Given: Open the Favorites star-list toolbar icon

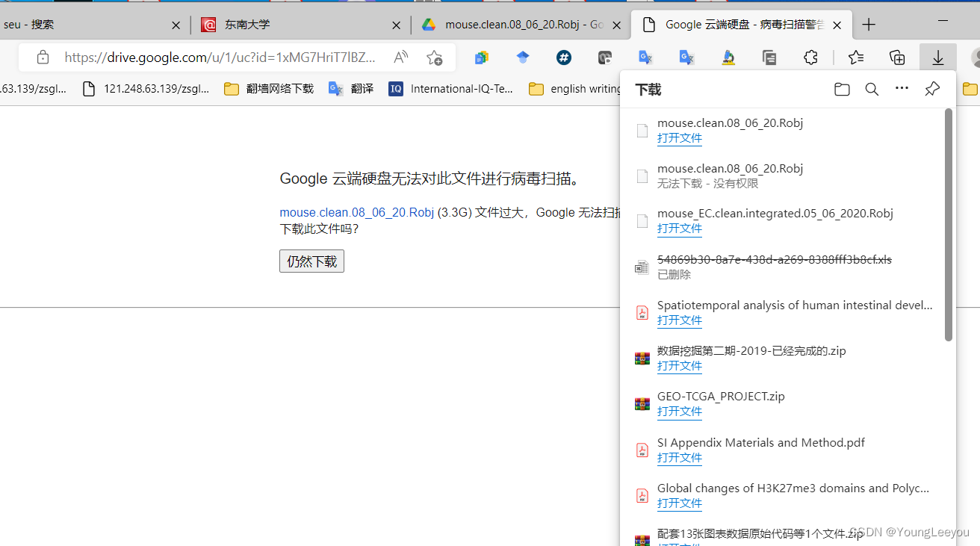Looking at the screenshot, I should [856, 58].
